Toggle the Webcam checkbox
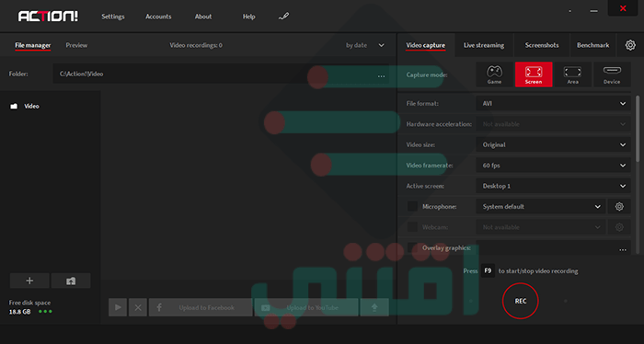The image size is (644, 344). pyautogui.click(x=412, y=227)
